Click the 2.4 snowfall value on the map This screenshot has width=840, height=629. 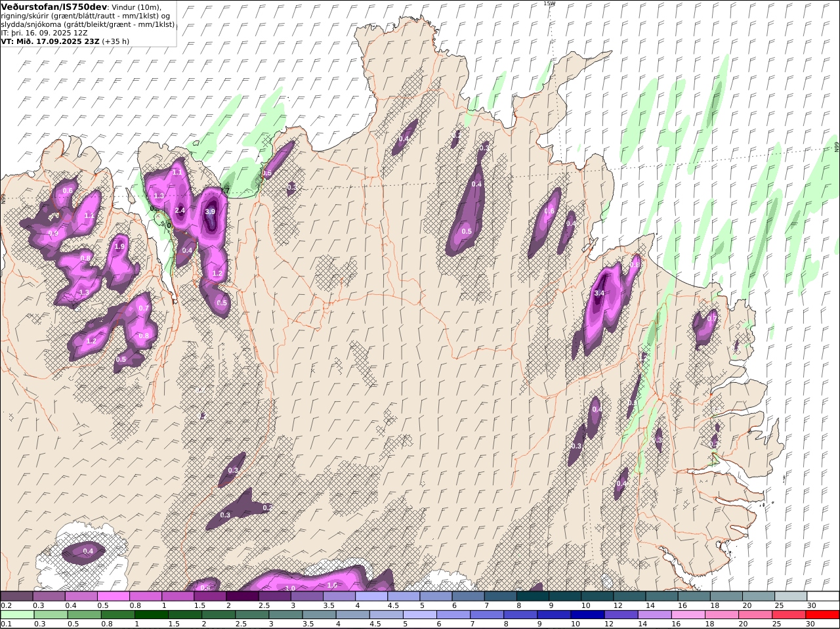[180, 211]
